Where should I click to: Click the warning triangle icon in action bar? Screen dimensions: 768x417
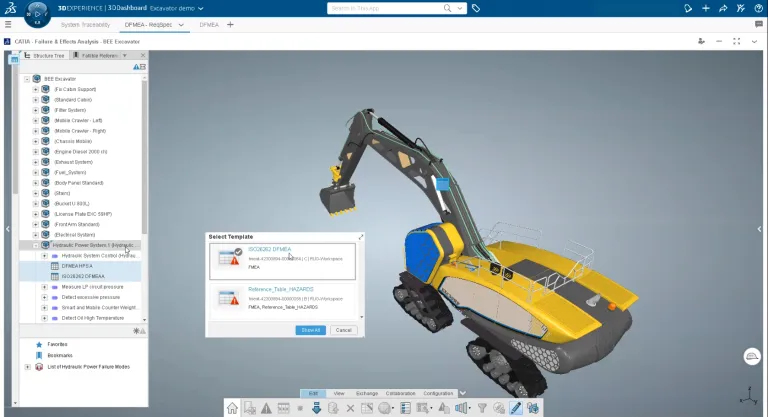[266, 408]
